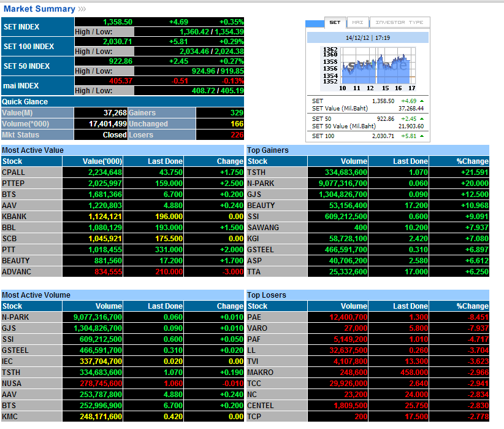504x429 pixels.
Task: Click the SET Value (Mil.Baht) figure 37,268.44
Action: 411,109
